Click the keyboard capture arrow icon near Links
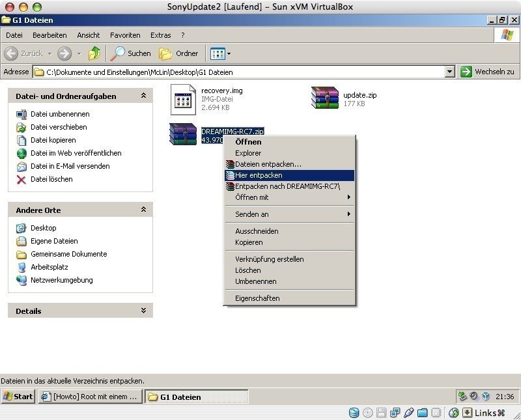This screenshot has width=521, height=420. click(467, 413)
